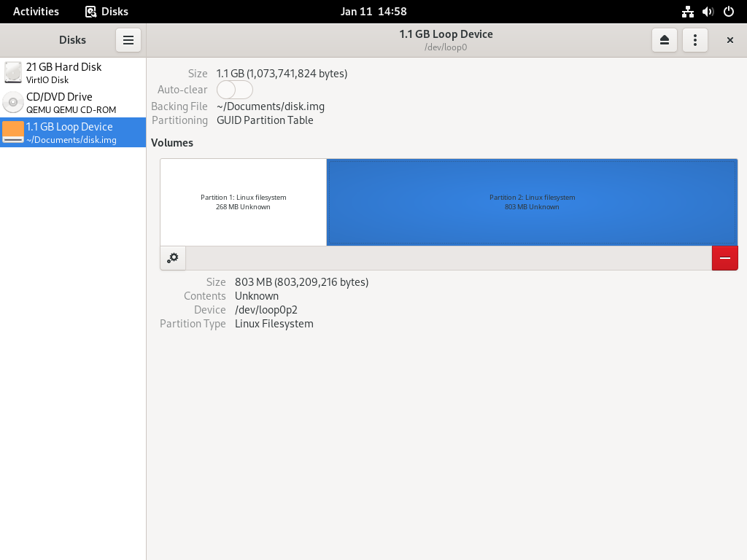Screen dimensions: 747x560
Task: Open the hamburger application menu in Disks
Action: (x=128, y=40)
